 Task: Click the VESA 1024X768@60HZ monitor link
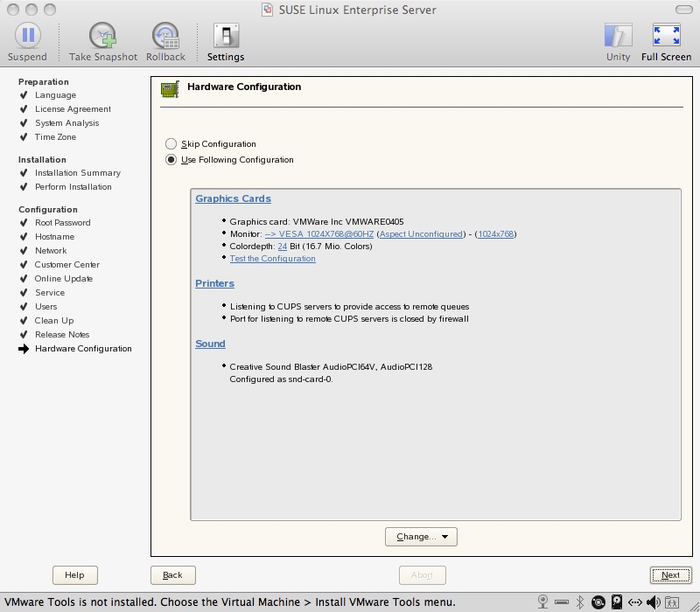click(319, 233)
